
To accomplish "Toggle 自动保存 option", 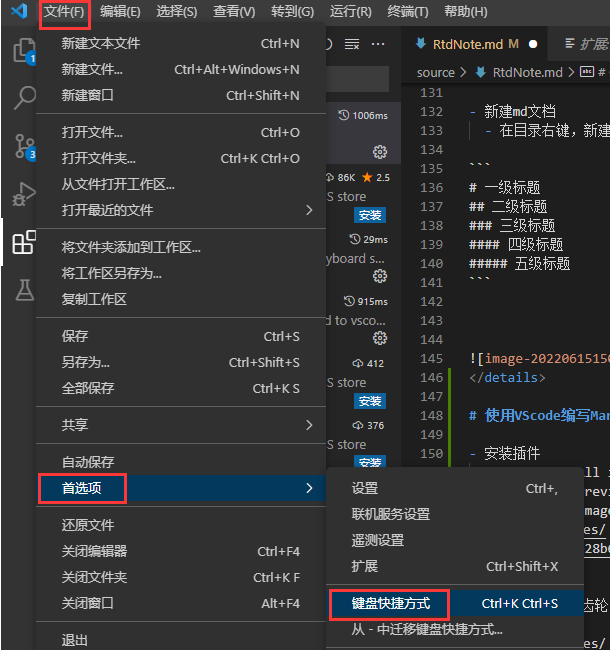I will click(x=181, y=462).
